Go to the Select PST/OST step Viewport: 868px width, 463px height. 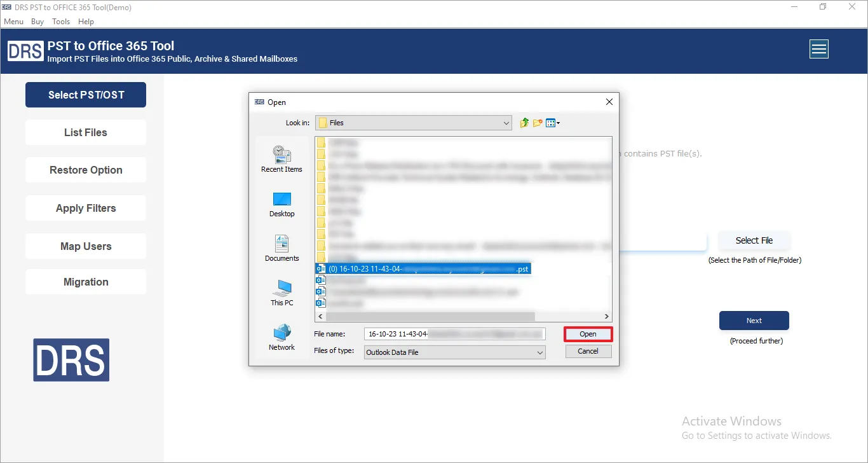point(86,95)
